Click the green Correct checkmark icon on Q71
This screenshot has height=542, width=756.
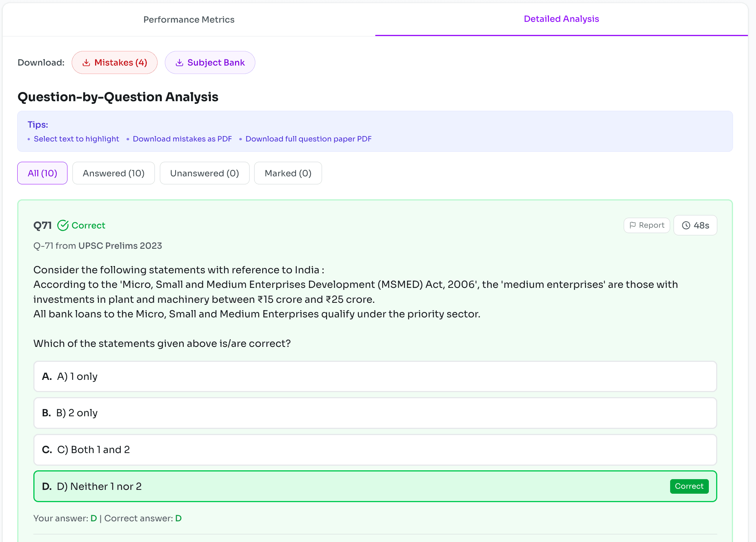[63, 225]
